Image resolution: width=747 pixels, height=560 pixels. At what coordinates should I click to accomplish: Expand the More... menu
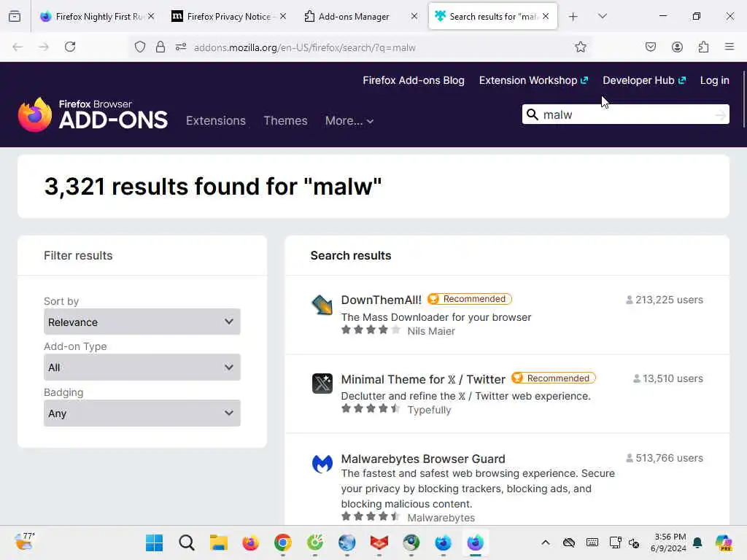point(349,121)
